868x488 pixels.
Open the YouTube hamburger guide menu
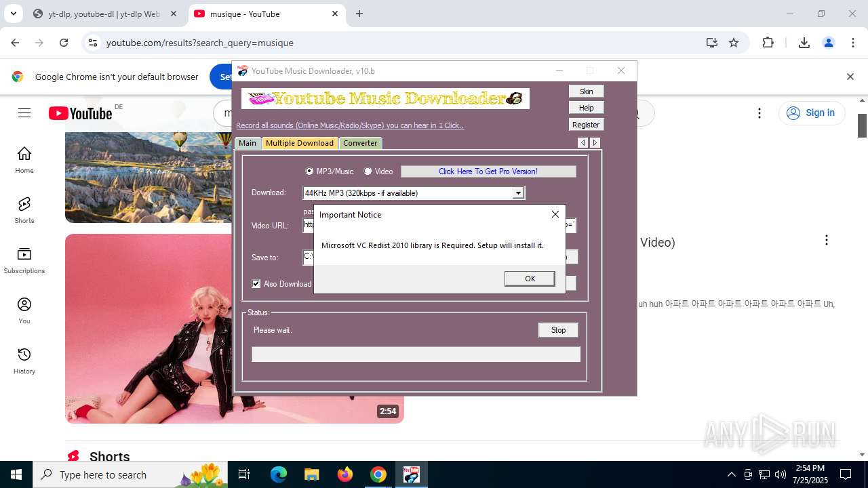pyautogui.click(x=24, y=113)
